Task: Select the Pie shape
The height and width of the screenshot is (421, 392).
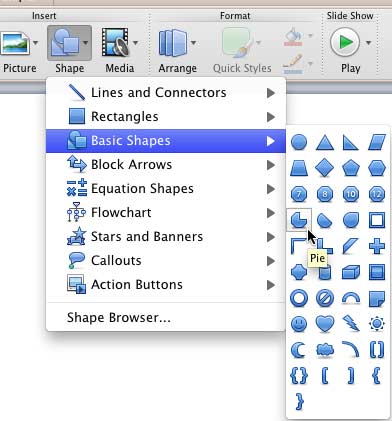Action: 299,220
